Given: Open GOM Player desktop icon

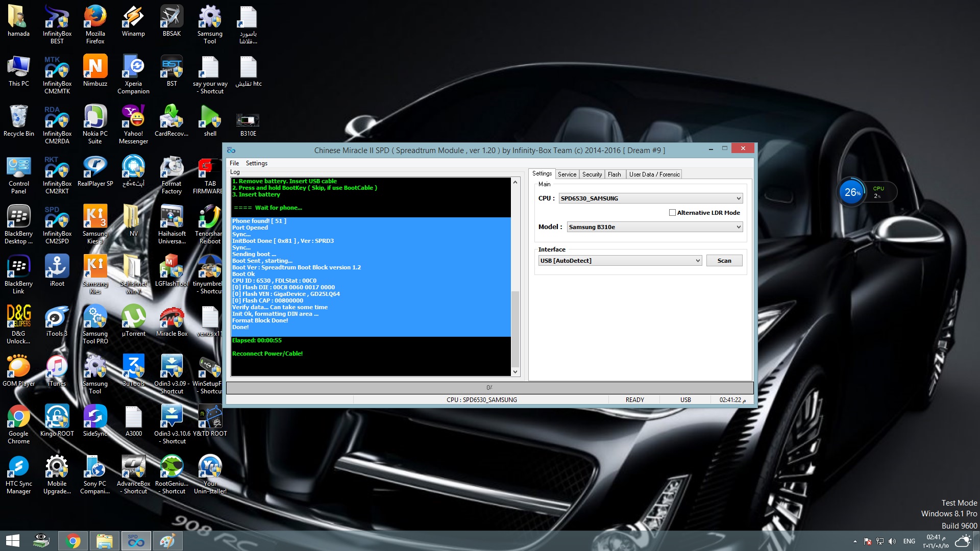Looking at the screenshot, I should point(19,370).
